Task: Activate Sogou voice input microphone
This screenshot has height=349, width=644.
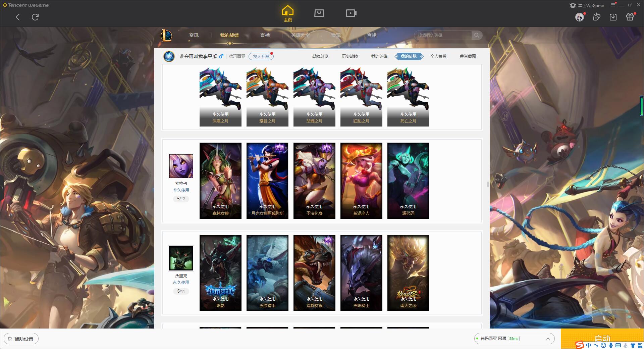Action: 611,345
